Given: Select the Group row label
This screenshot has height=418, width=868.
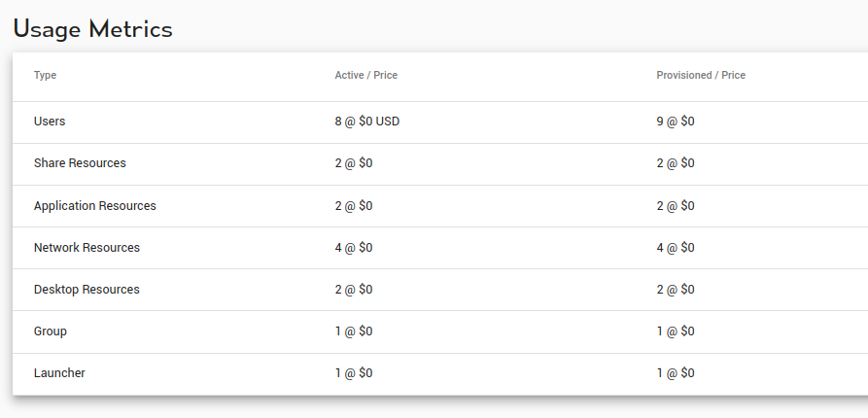Looking at the screenshot, I should point(51,331).
